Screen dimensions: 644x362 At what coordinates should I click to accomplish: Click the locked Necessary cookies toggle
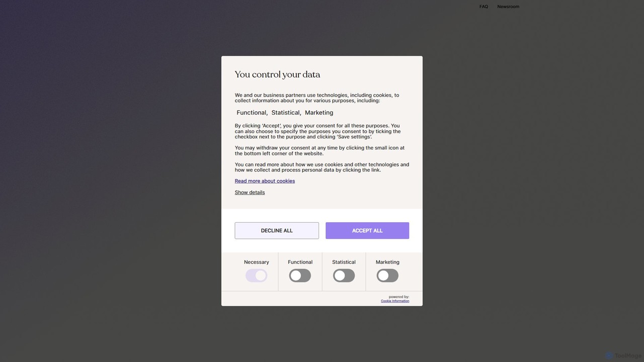(x=257, y=276)
